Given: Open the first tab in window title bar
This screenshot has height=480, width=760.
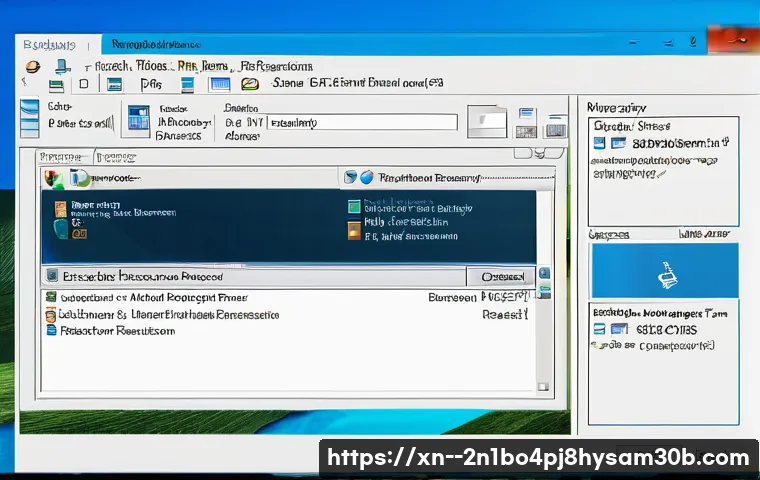Looking at the screenshot, I should [50, 44].
